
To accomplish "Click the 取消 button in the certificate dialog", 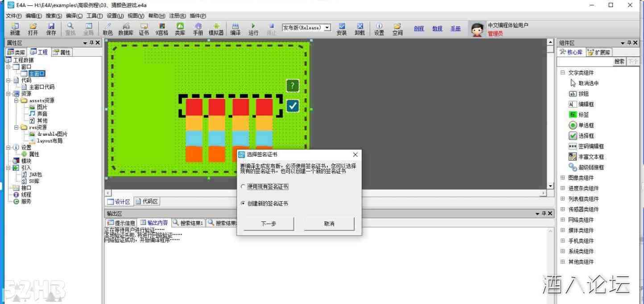I will click(329, 224).
